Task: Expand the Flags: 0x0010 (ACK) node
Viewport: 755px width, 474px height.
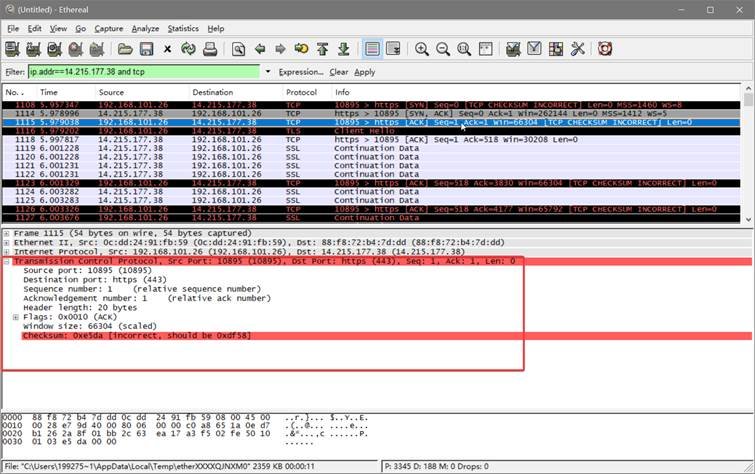Action: coord(16,317)
